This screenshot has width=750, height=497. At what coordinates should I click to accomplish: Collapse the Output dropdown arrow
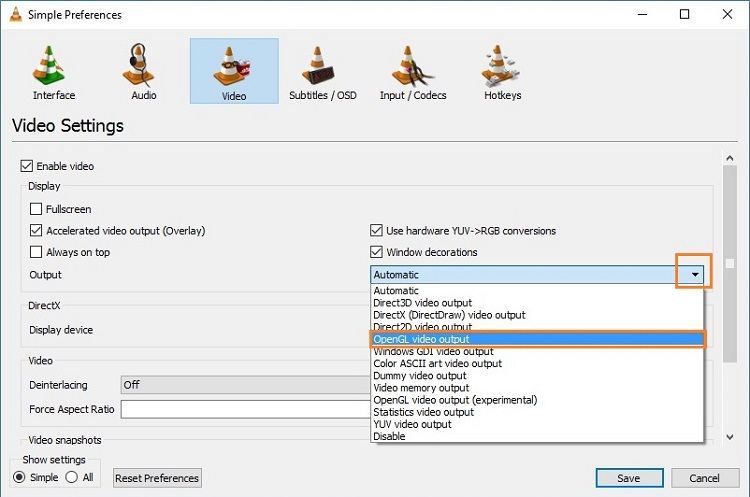coord(695,275)
